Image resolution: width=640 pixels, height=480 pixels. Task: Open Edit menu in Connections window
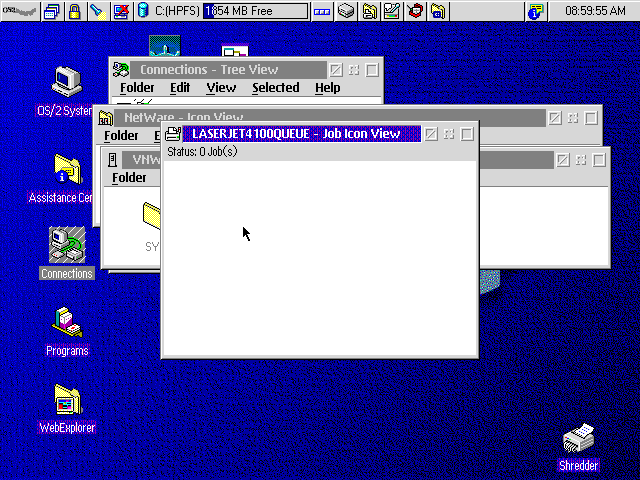pyautogui.click(x=180, y=88)
